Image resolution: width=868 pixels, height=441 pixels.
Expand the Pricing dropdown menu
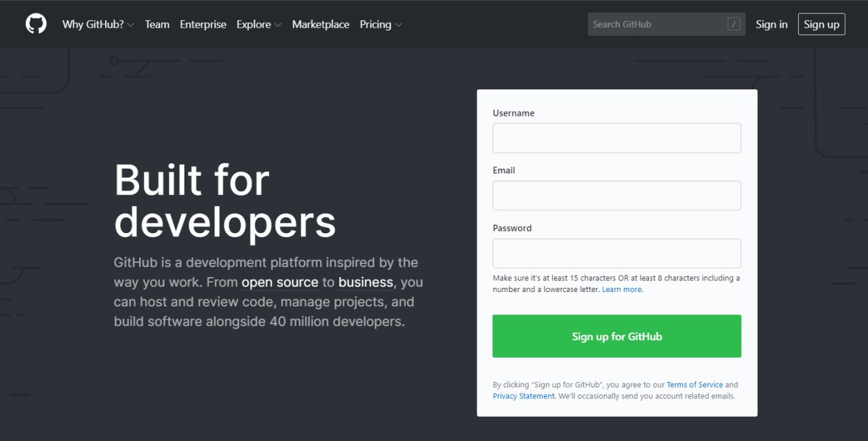[x=380, y=24]
